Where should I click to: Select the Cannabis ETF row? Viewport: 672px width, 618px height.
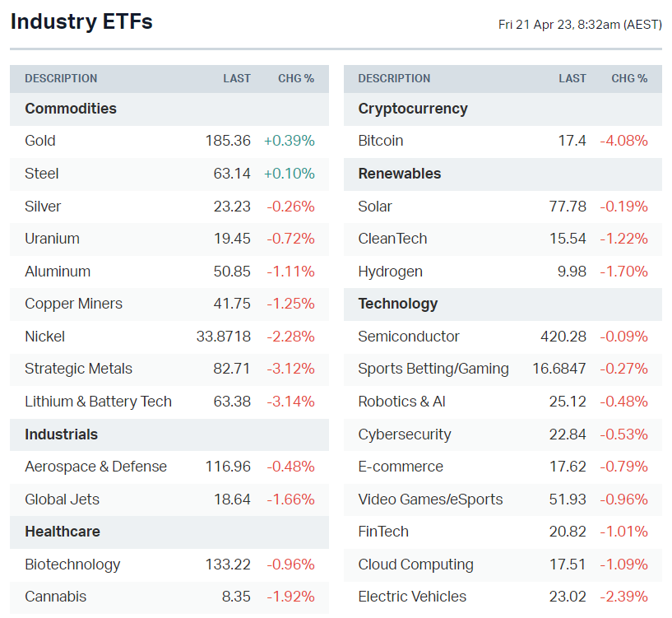(x=55, y=597)
